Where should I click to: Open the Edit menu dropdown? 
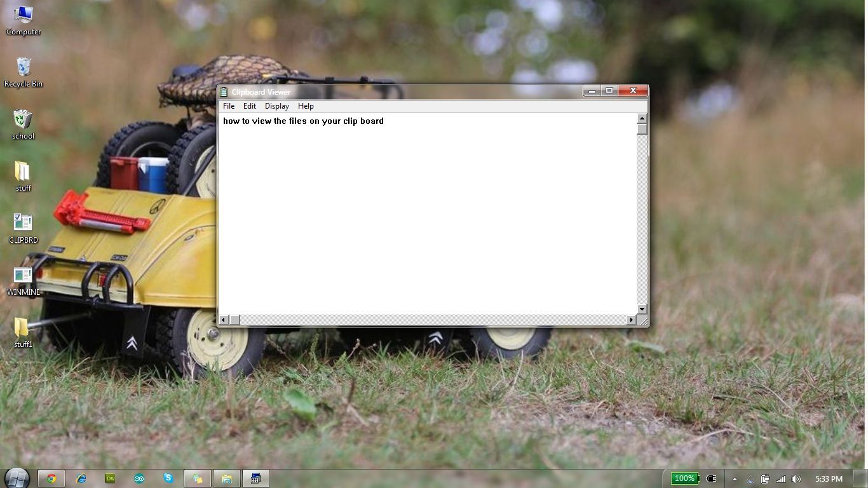click(249, 106)
